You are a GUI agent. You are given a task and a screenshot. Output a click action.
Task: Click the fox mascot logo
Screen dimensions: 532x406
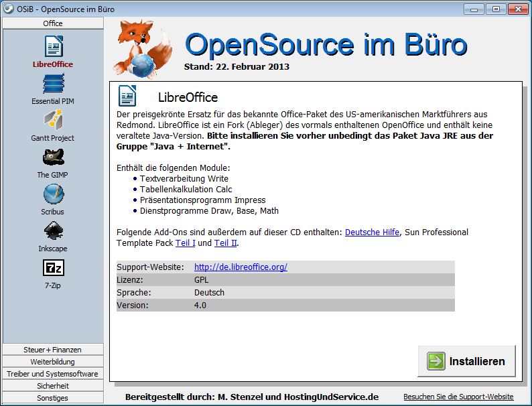143,49
